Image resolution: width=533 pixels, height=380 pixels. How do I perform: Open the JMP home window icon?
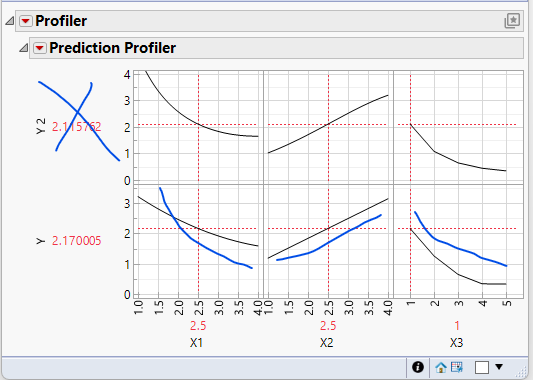pyautogui.click(x=441, y=367)
